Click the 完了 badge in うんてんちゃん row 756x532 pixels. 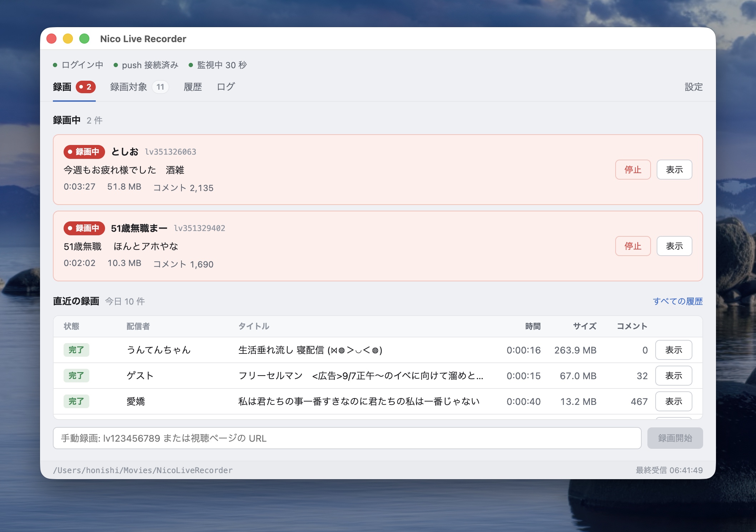[x=76, y=350]
